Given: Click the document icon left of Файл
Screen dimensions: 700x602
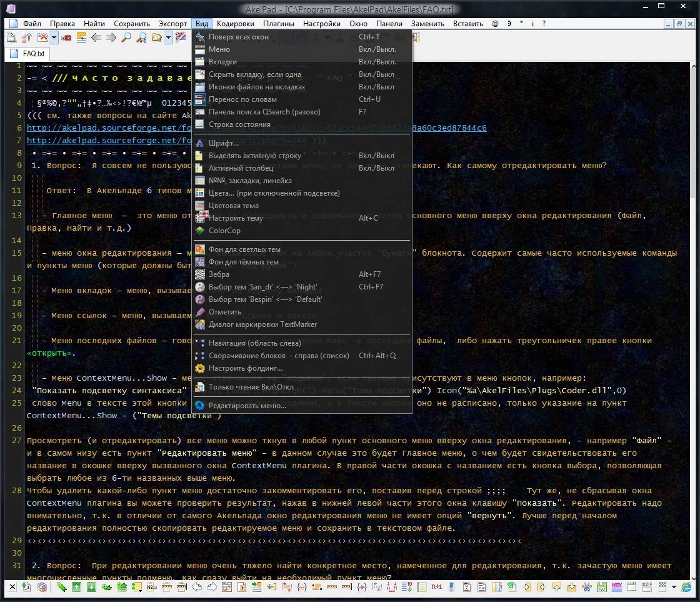Looking at the screenshot, I should [13, 24].
